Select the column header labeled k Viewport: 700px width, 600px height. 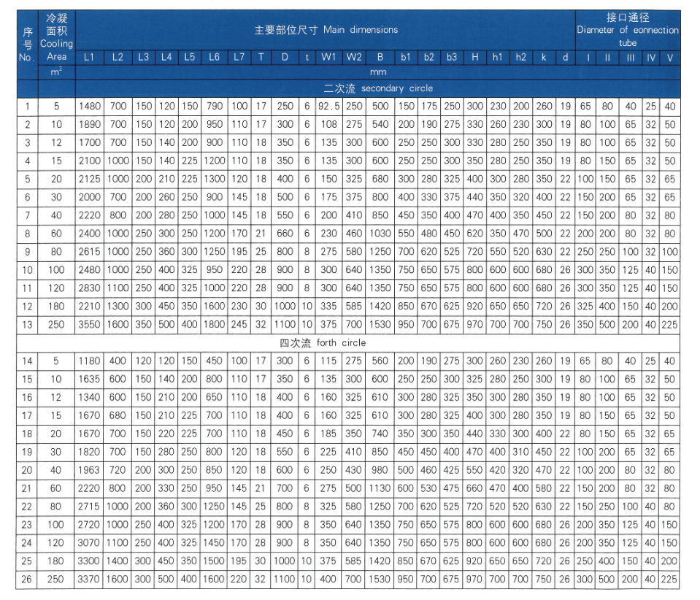point(544,57)
